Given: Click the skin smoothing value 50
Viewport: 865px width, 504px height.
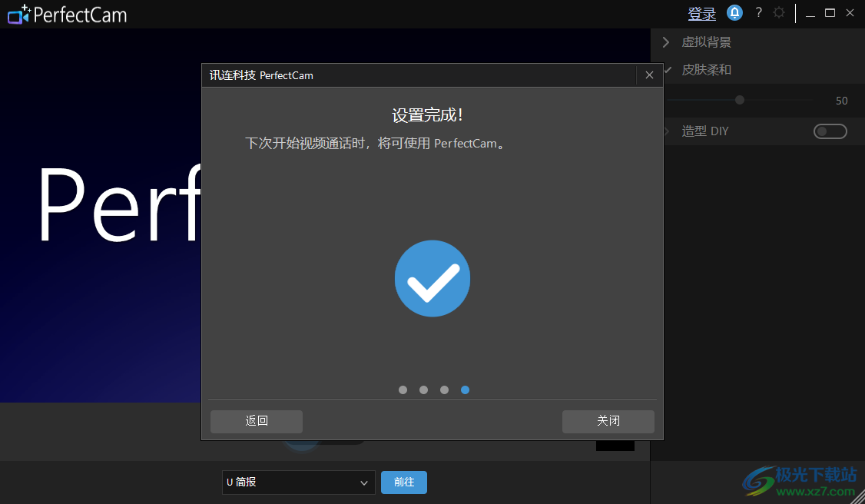Looking at the screenshot, I should click(x=841, y=101).
